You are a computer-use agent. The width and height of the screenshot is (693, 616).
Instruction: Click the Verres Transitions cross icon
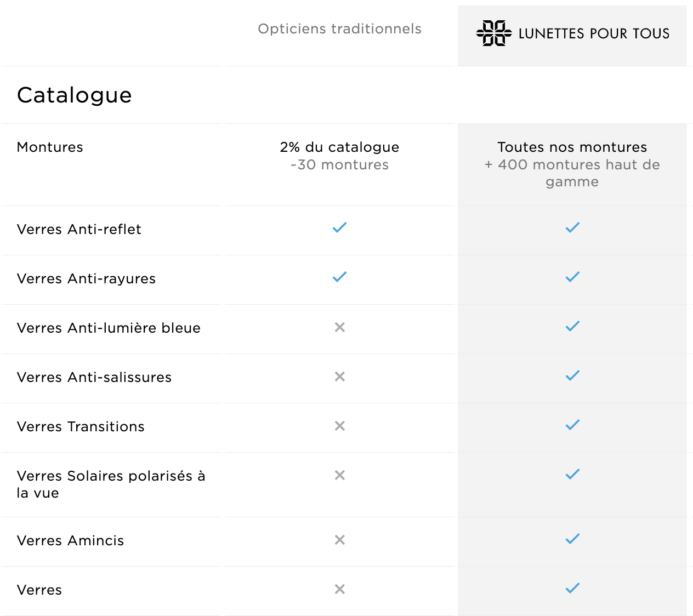[340, 426]
